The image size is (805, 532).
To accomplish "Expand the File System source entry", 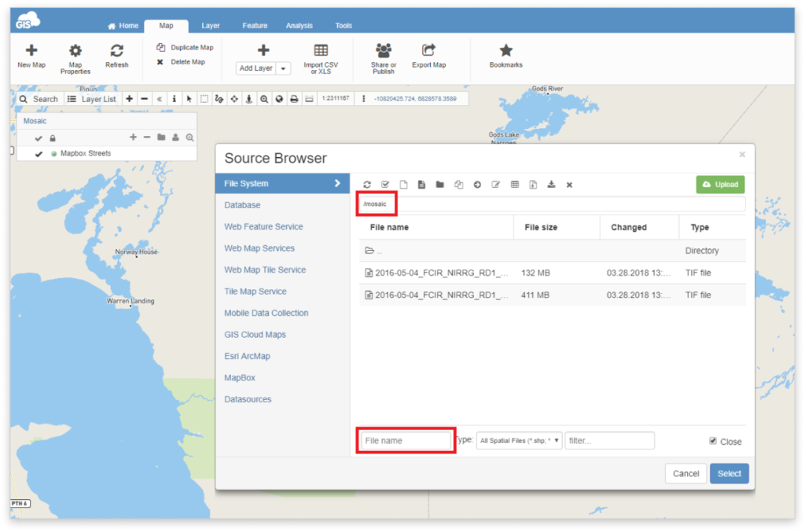I will coord(282,184).
